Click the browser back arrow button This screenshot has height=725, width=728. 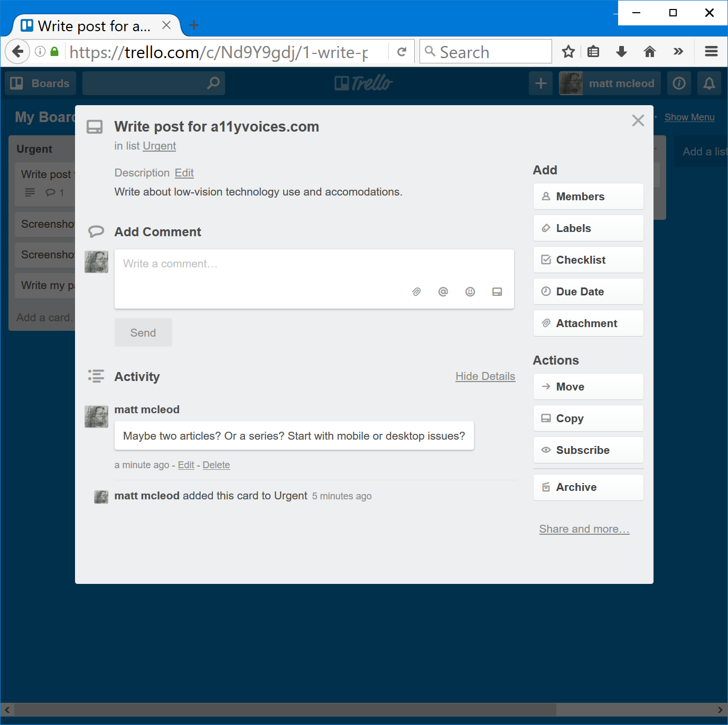17,52
